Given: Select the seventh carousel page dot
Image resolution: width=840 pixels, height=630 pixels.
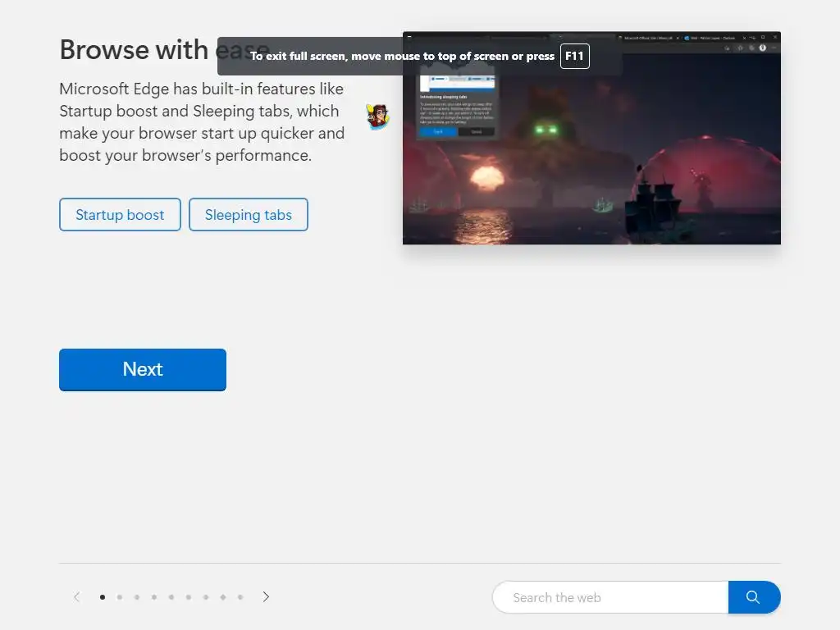Looking at the screenshot, I should [x=206, y=597].
